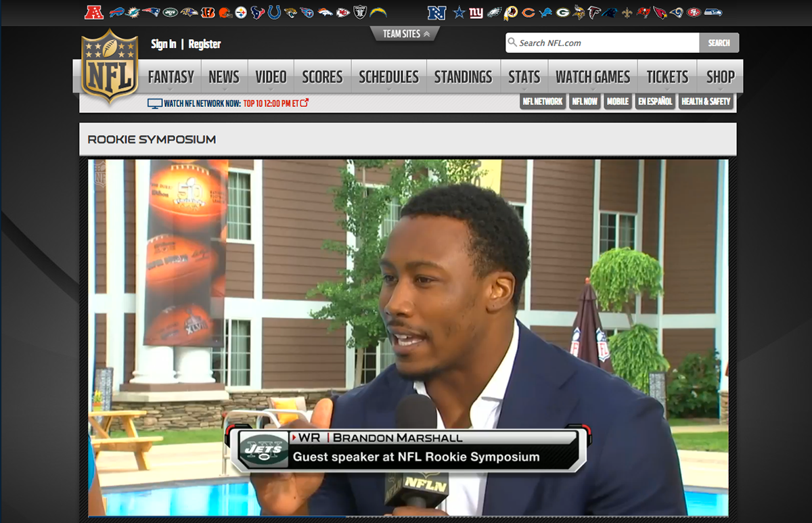Open the Fantasy menu
Viewport: 812px width, 523px height.
pyautogui.click(x=171, y=77)
